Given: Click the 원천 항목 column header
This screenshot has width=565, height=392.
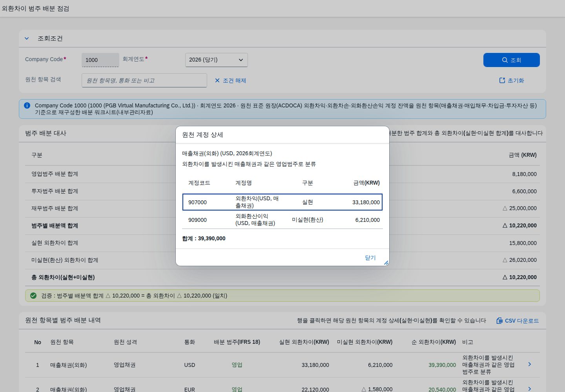Looking at the screenshot, I should pos(62,342).
